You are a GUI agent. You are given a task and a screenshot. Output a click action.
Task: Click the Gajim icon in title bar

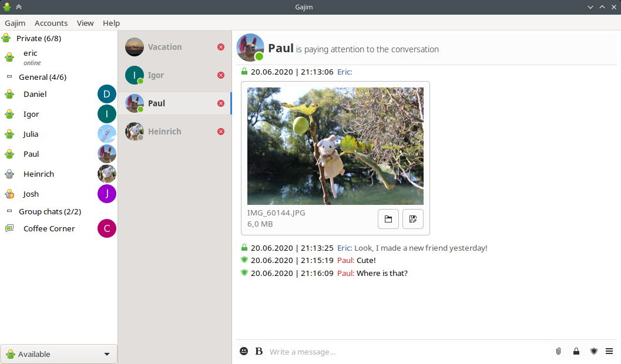tap(6, 6)
